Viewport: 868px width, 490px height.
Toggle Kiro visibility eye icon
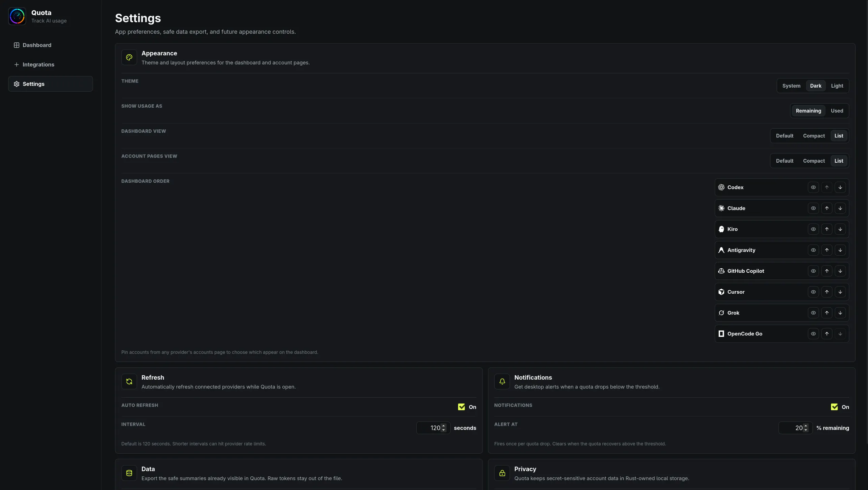coord(813,229)
